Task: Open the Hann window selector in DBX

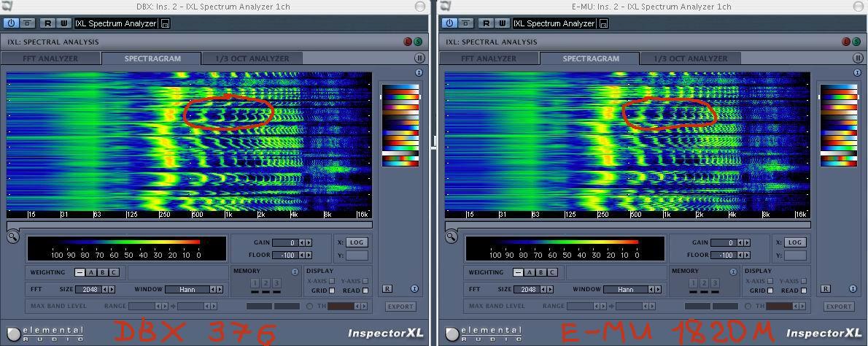Action: coord(187,289)
